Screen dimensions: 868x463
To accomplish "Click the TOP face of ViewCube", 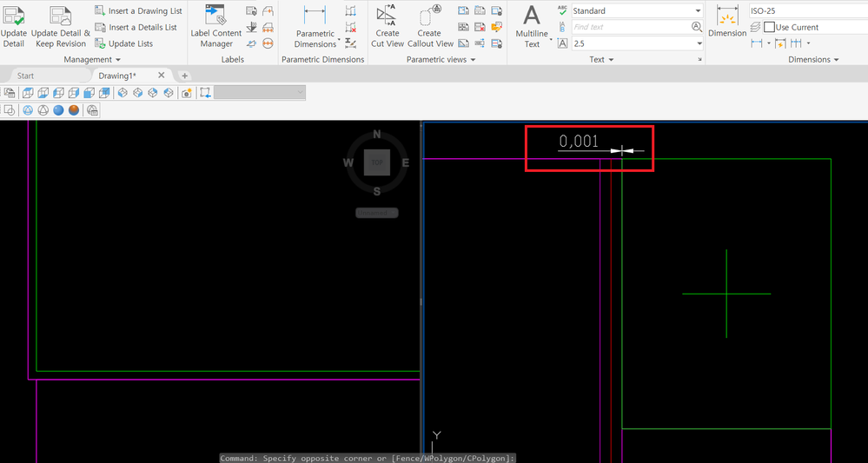I will point(377,162).
